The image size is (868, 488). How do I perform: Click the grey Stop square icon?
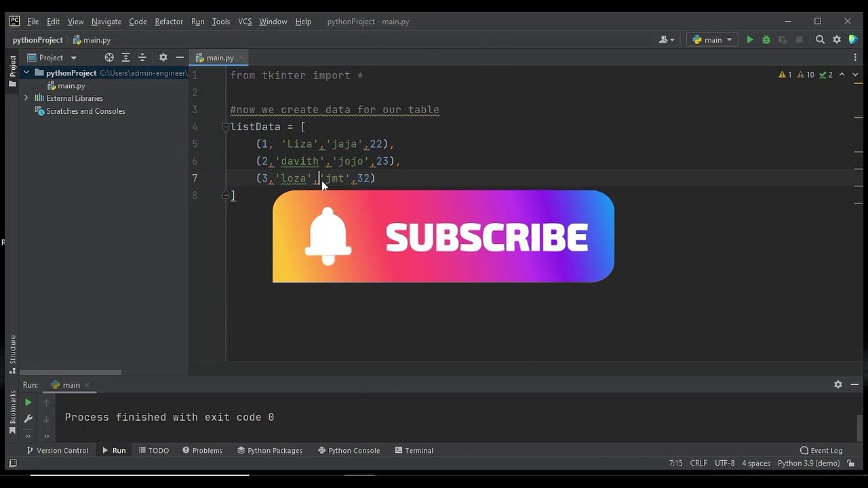tap(800, 40)
